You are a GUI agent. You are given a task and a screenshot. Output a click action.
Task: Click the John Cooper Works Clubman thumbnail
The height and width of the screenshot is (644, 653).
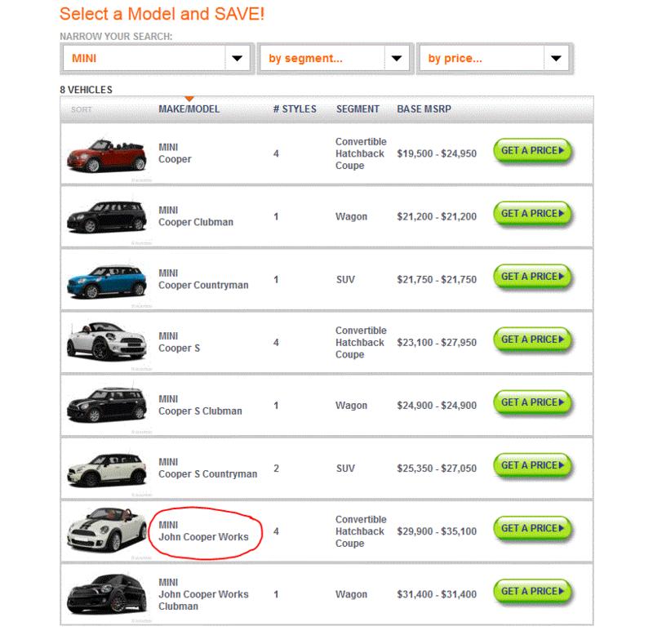(107, 594)
